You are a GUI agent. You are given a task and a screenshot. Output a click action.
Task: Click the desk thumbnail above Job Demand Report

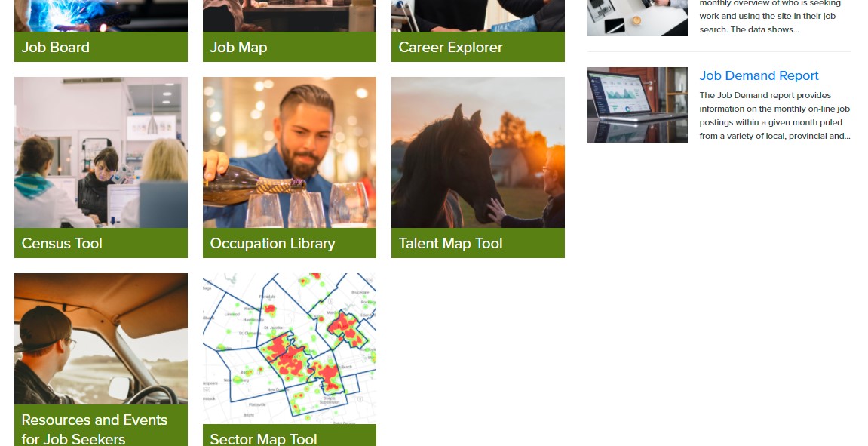(637, 17)
